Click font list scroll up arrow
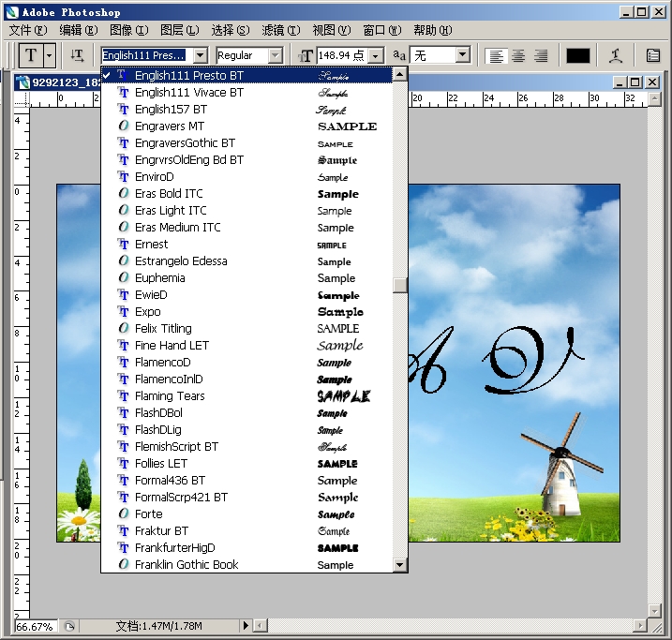This screenshot has height=640, width=672. point(399,75)
